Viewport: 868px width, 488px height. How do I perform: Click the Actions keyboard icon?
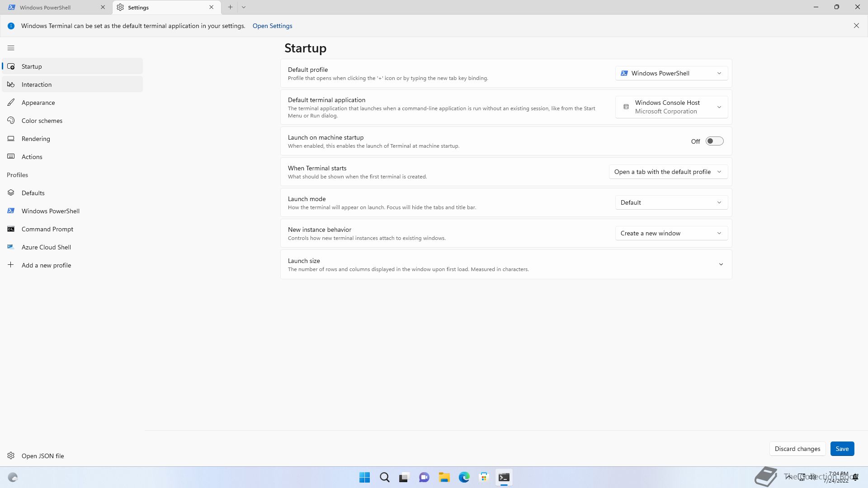click(x=11, y=157)
